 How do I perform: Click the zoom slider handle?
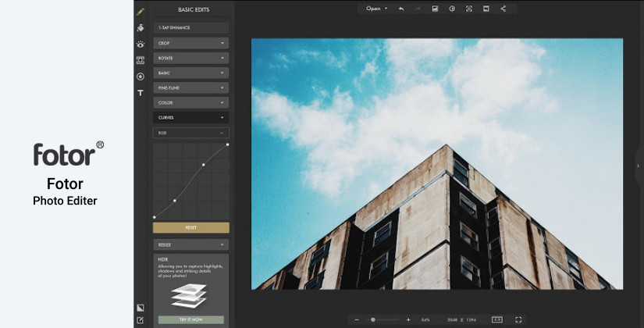(x=373, y=319)
